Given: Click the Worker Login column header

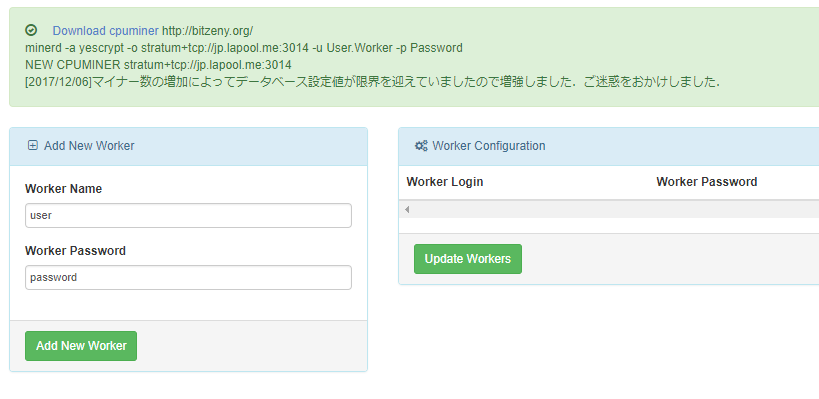Looking at the screenshot, I should click(444, 182).
